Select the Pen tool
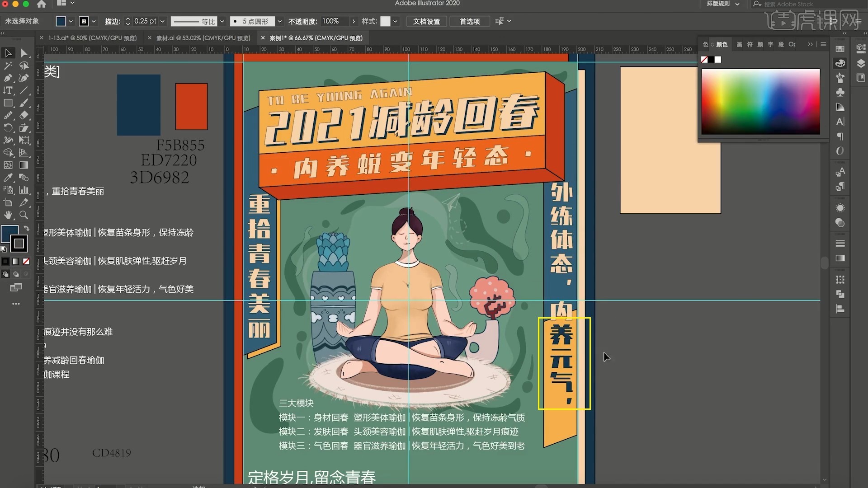 [x=8, y=78]
